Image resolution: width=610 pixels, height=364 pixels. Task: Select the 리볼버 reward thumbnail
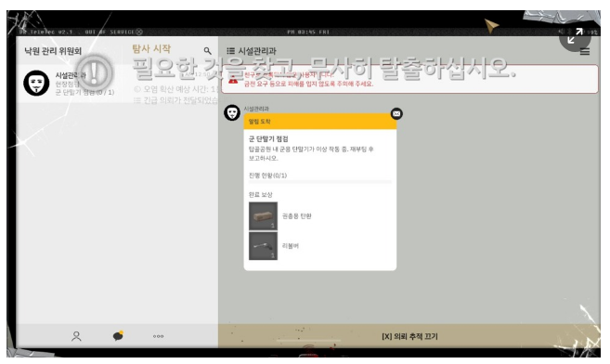click(x=263, y=246)
